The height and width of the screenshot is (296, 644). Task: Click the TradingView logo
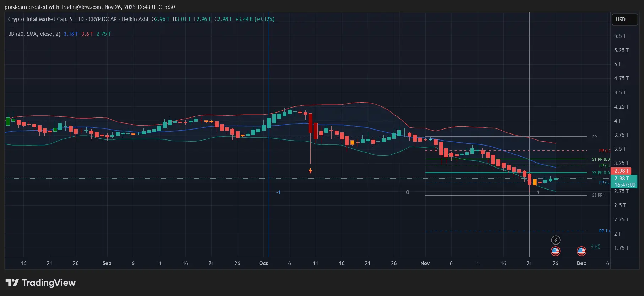pyautogui.click(x=41, y=283)
